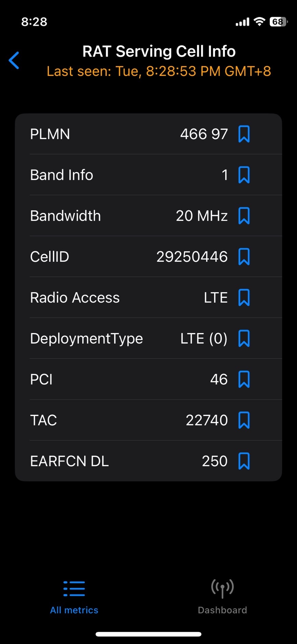The image size is (297, 644).
Task: Bookmark the EARFCN DL metric
Action: (x=244, y=461)
